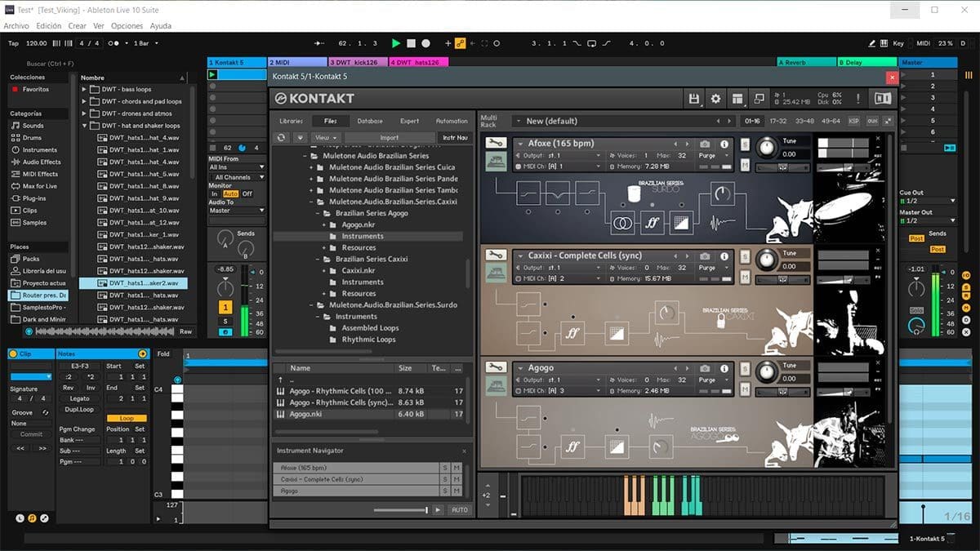Expand DWT - chords and pad loops folder

[84, 102]
